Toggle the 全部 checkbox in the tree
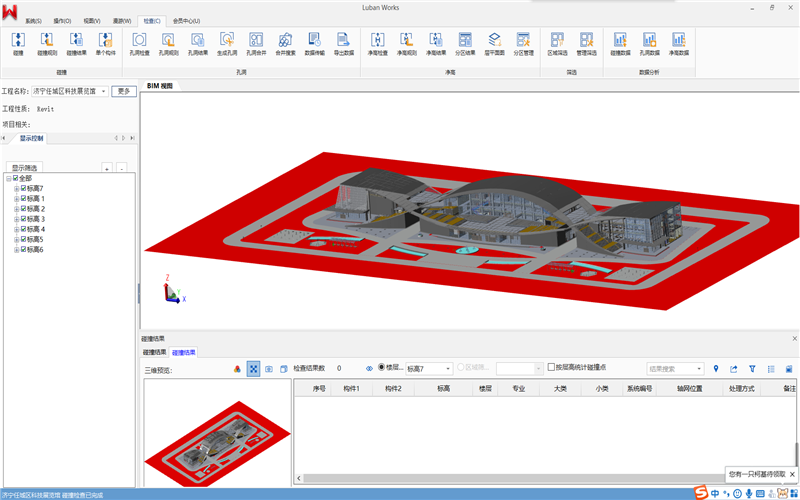Image resolution: width=800 pixels, height=500 pixels. (x=16, y=178)
